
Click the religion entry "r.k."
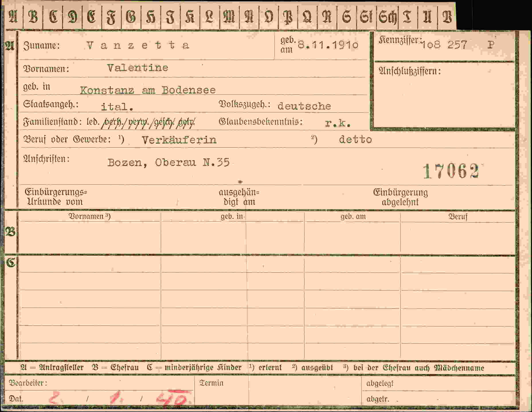pos(338,123)
